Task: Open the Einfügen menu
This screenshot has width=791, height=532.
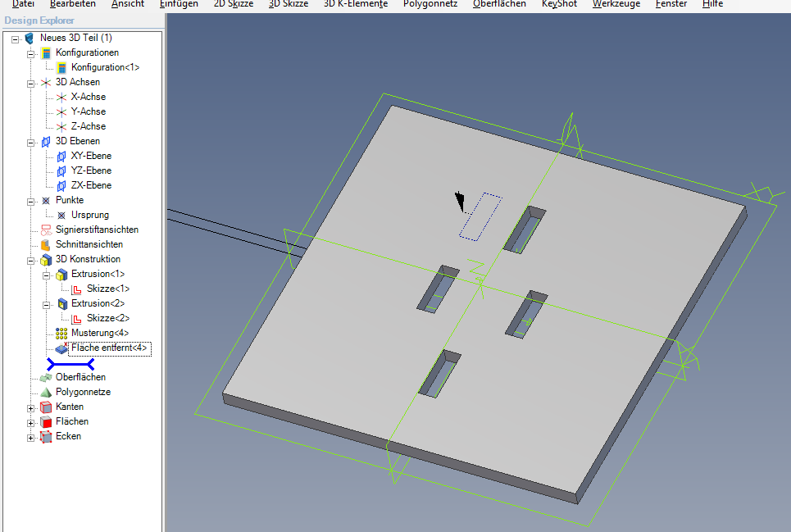Action: click(179, 4)
